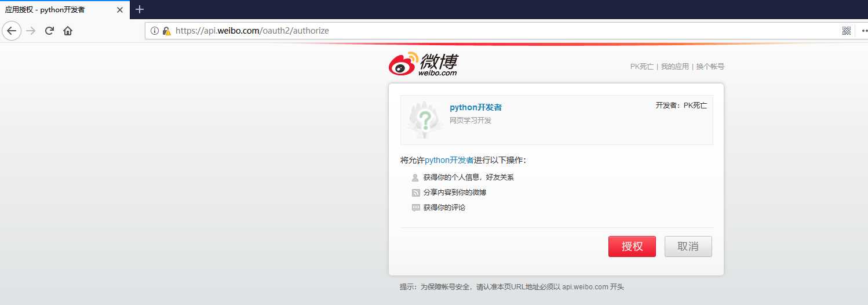This screenshot has height=305, width=868.
Task: Click the 开发者：PK死亡 text
Action: (681, 106)
